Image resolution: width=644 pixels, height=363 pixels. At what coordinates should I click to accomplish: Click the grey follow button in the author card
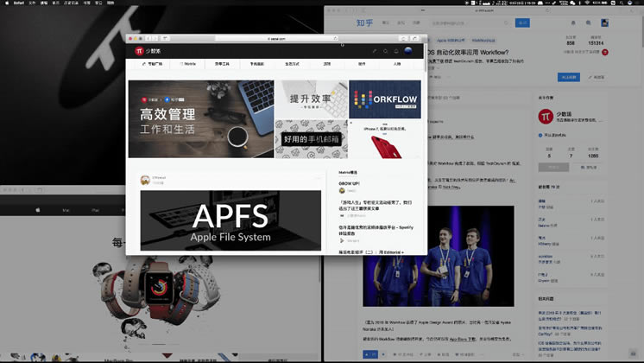pos(553,167)
